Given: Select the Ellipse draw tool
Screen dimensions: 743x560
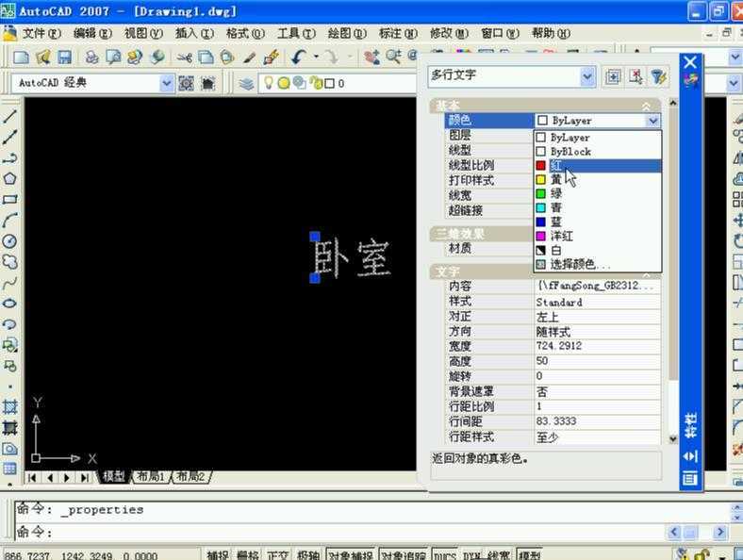Looking at the screenshot, I should point(10,304).
